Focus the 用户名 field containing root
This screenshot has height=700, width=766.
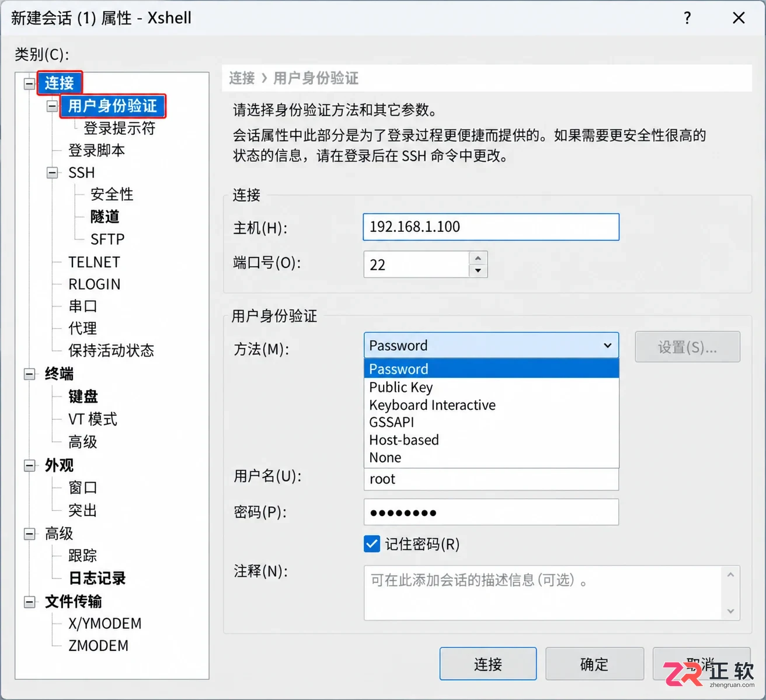[x=491, y=479]
